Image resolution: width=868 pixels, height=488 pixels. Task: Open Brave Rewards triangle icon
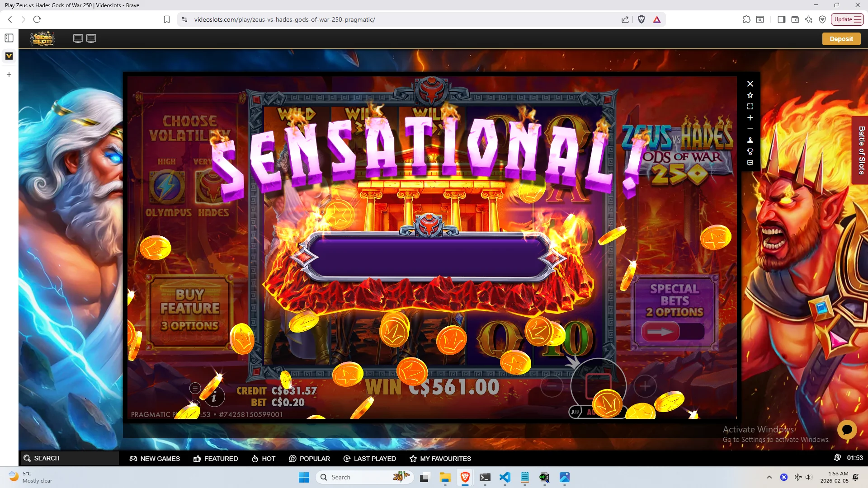tap(657, 19)
